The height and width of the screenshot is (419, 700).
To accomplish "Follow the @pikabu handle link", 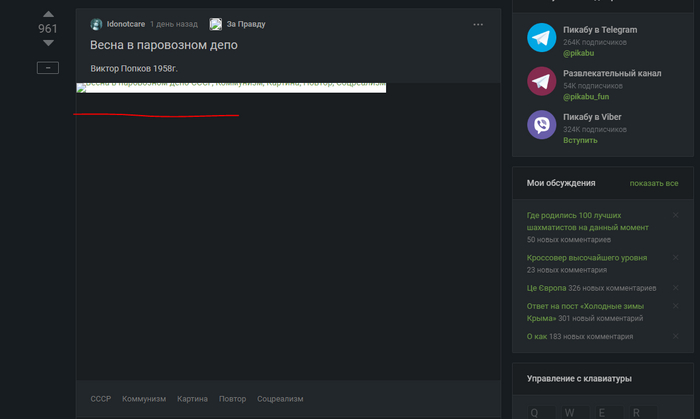I will tap(579, 53).
